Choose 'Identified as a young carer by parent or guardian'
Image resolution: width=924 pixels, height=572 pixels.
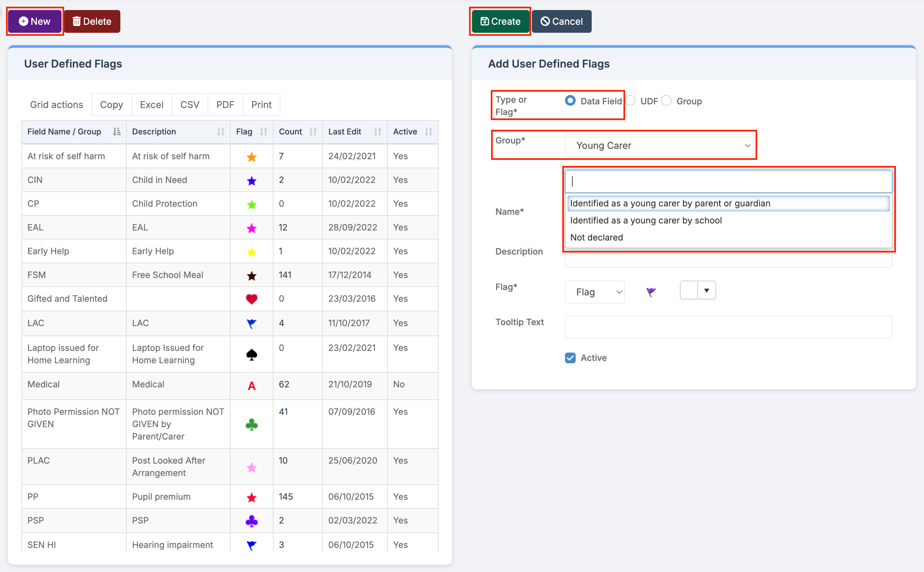[728, 203]
